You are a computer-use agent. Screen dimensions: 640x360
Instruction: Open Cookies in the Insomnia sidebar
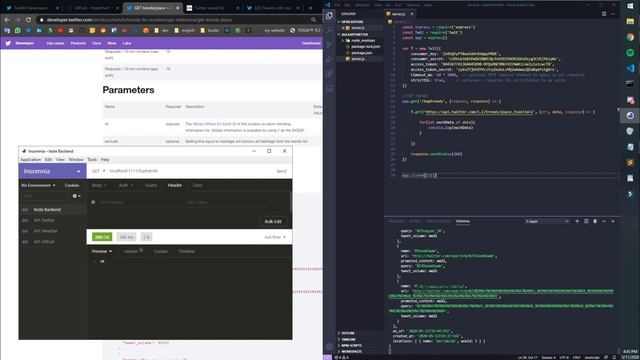[x=72, y=185]
